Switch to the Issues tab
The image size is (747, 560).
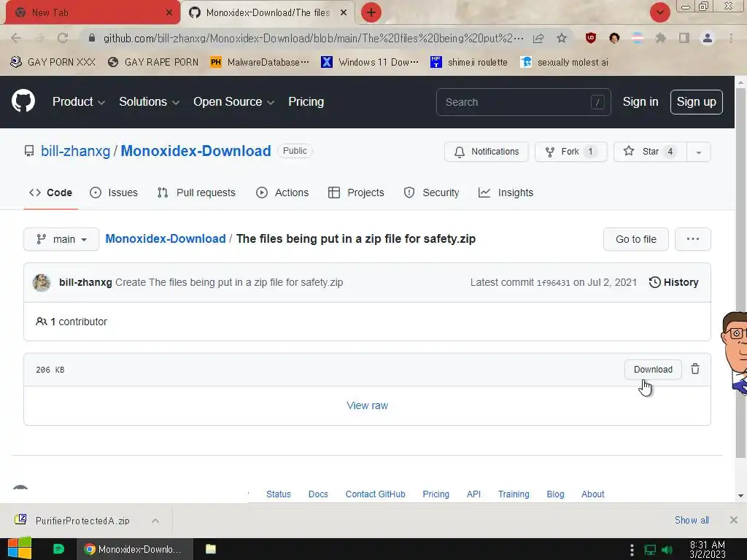[114, 192]
